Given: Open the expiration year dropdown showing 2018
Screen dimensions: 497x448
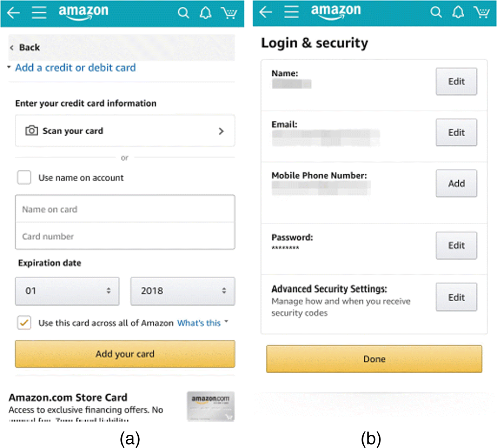Looking at the screenshot, I should [x=182, y=291].
